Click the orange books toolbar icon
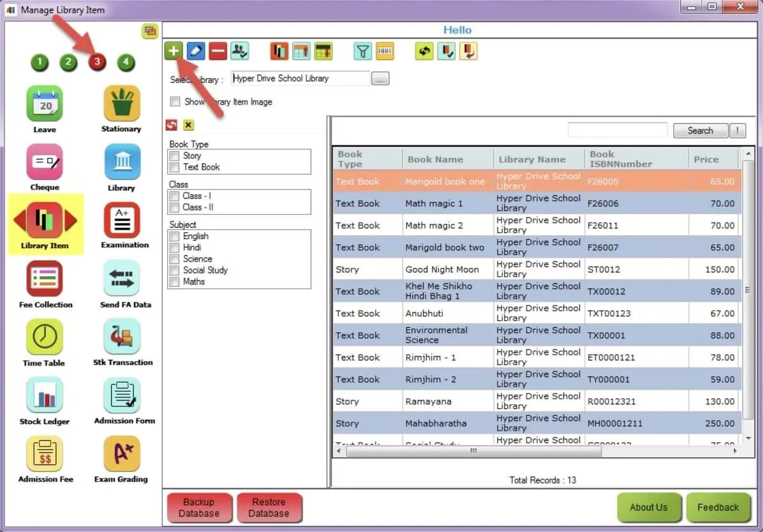The height and width of the screenshot is (532, 763). pyautogui.click(x=279, y=50)
